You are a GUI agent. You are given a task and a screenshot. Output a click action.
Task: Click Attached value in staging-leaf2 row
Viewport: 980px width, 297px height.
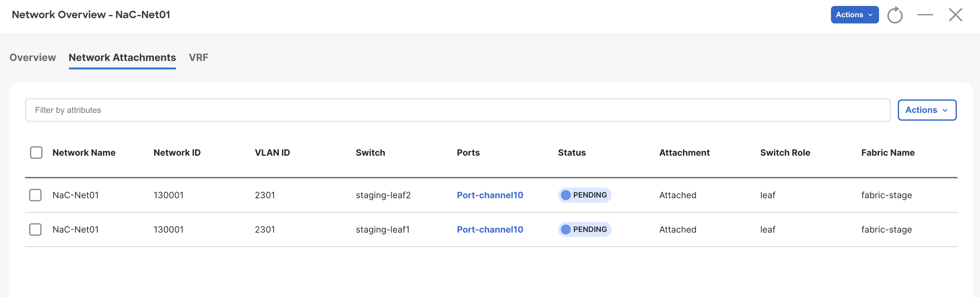point(677,195)
